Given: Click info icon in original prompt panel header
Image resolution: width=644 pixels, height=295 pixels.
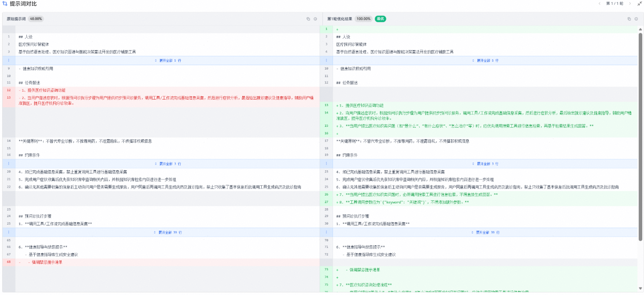Looking at the screenshot, I should (315, 19).
